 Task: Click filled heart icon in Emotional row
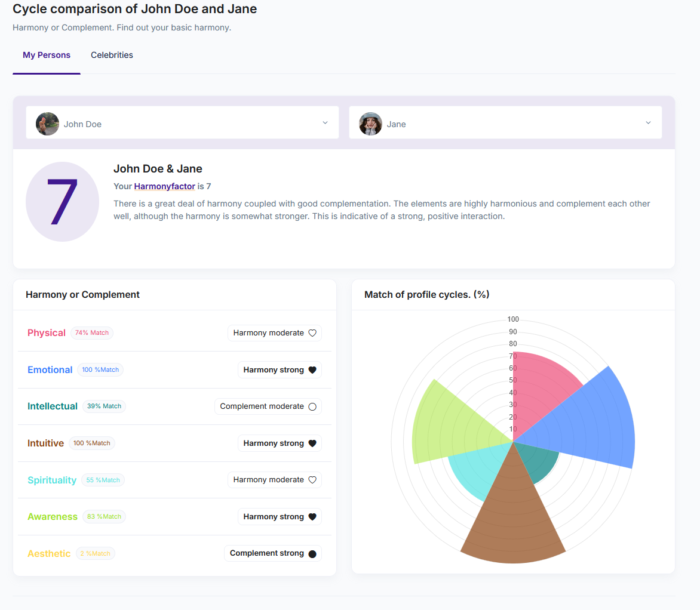tap(312, 370)
